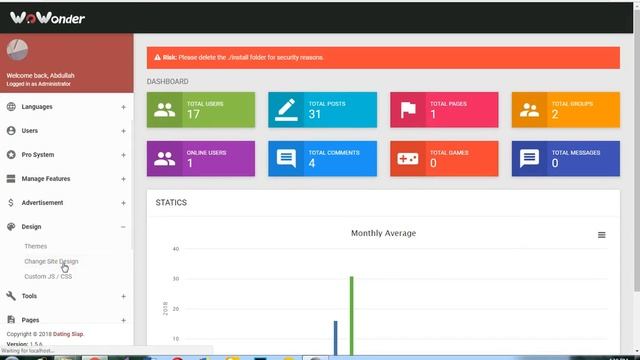Image resolution: width=640 pixels, height=360 pixels.
Task: Open Change Site Design submenu item
Action: tap(51, 261)
